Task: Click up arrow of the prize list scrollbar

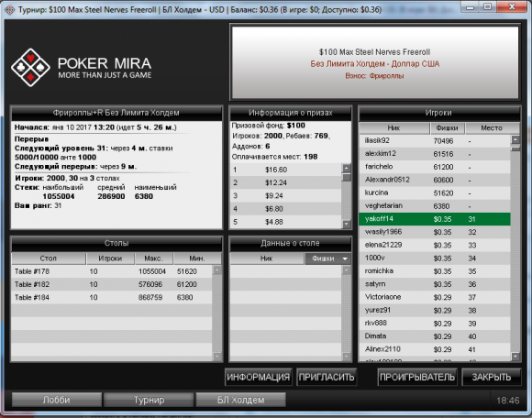Action: pyautogui.click(x=346, y=168)
